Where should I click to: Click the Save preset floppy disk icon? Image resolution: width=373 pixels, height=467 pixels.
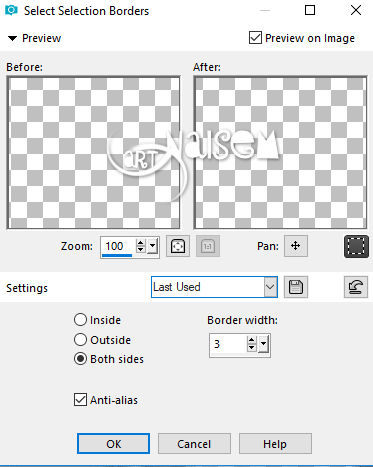click(x=296, y=287)
